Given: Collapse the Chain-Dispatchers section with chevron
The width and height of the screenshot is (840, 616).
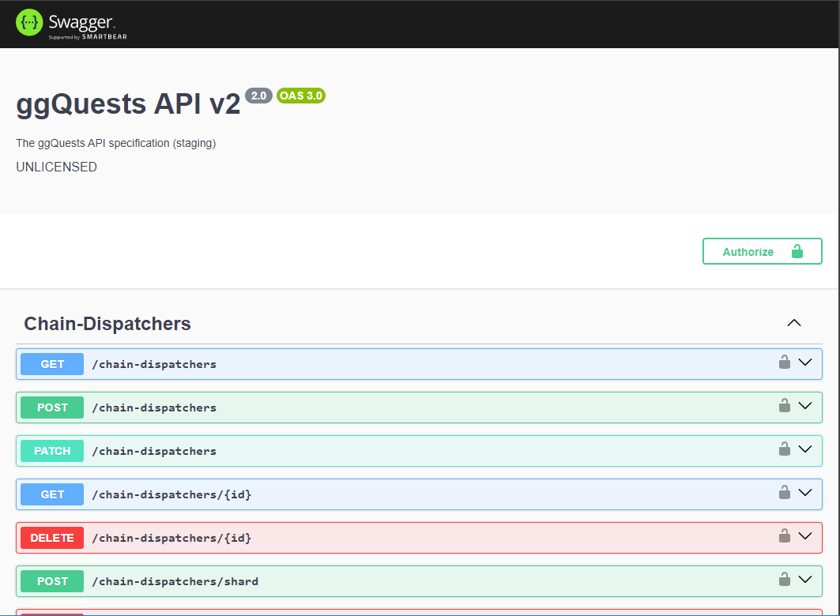Looking at the screenshot, I should [x=794, y=323].
